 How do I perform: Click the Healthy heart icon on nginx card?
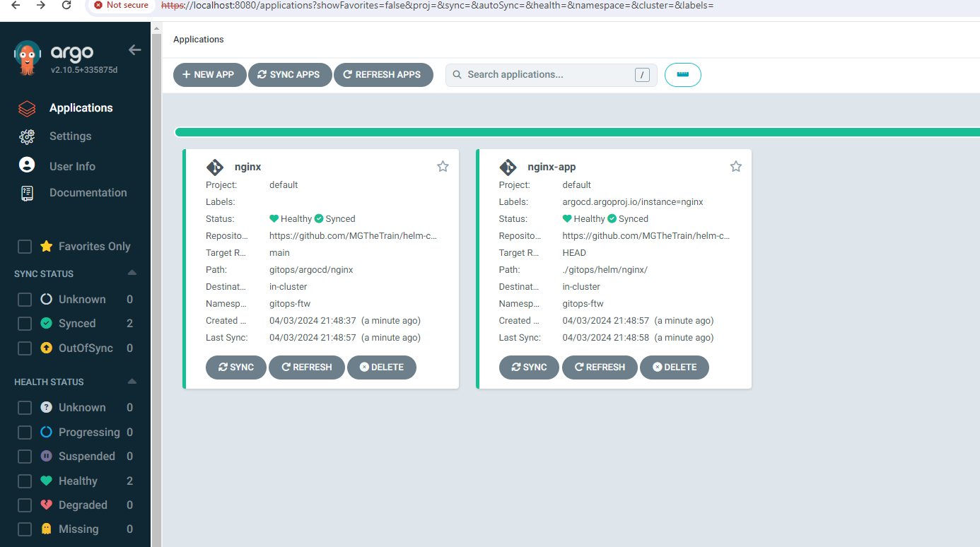[274, 219]
